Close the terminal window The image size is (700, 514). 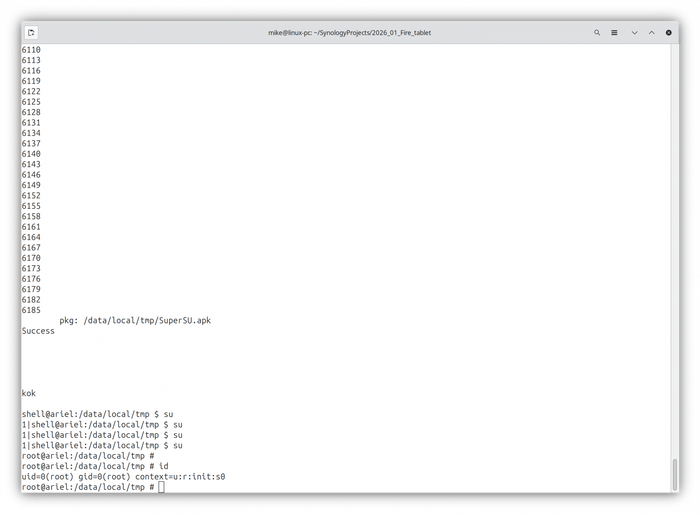click(x=669, y=32)
